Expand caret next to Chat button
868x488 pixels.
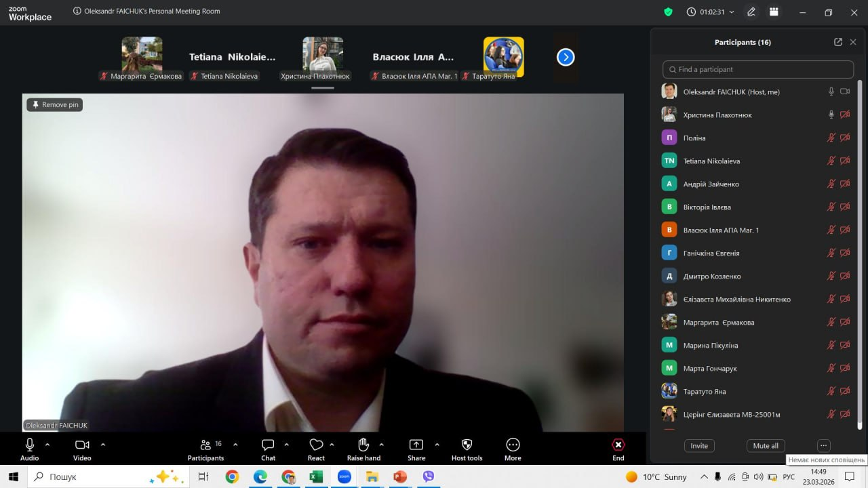pos(286,445)
